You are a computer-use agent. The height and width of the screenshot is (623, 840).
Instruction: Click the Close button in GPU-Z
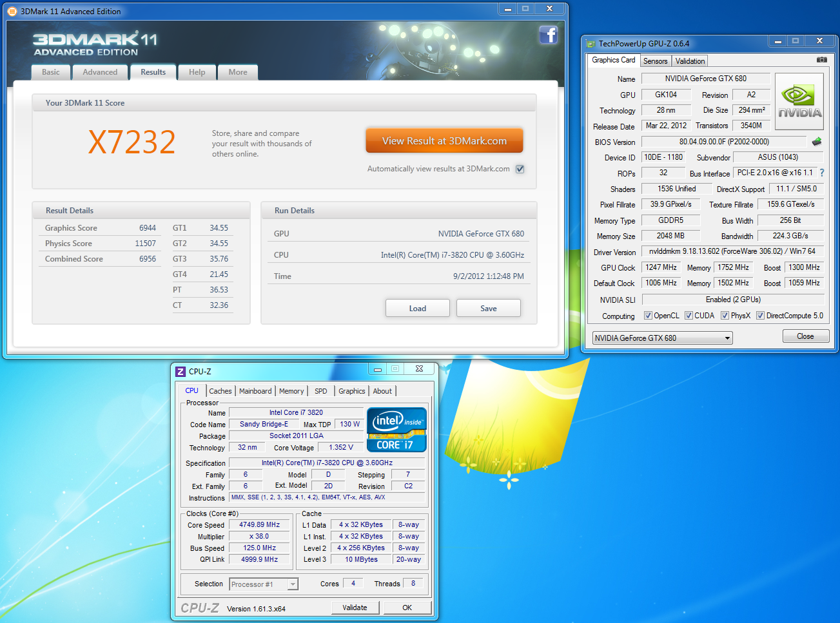tap(805, 336)
